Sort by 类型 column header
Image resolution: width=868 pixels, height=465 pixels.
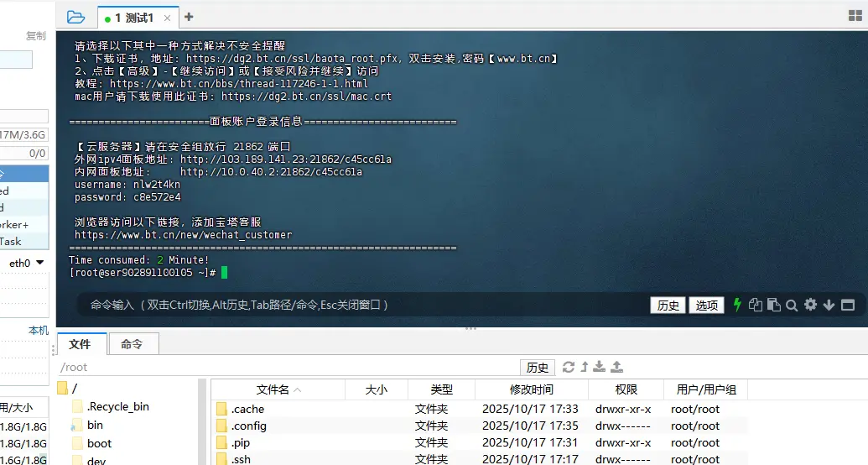pos(442,389)
